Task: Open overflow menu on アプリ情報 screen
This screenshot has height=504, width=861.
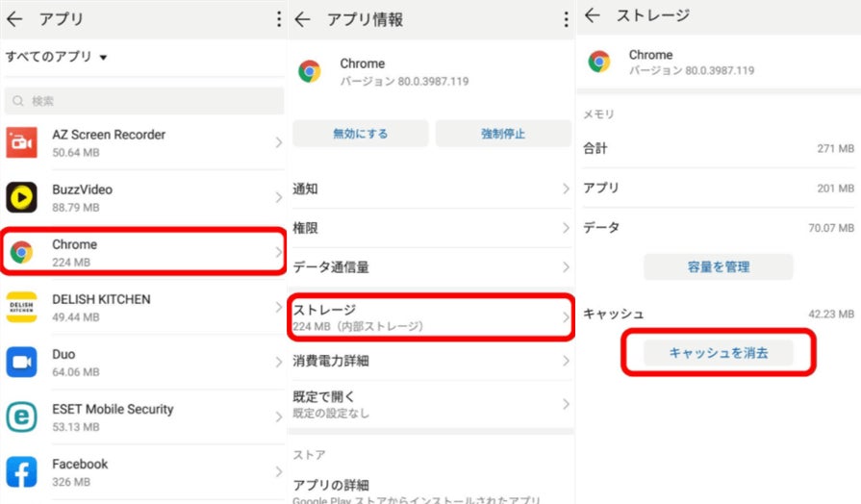Action: click(x=566, y=20)
